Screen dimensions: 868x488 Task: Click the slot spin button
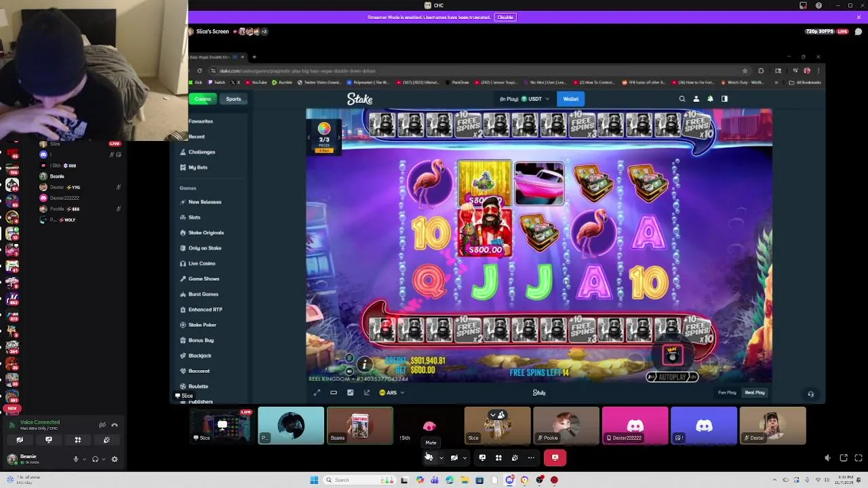(672, 355)
